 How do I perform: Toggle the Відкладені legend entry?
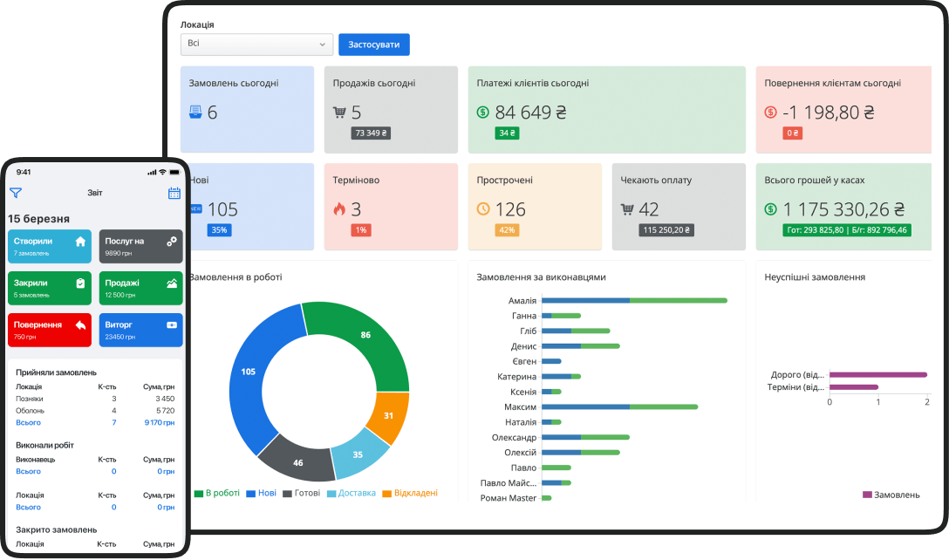coord(410,494)
